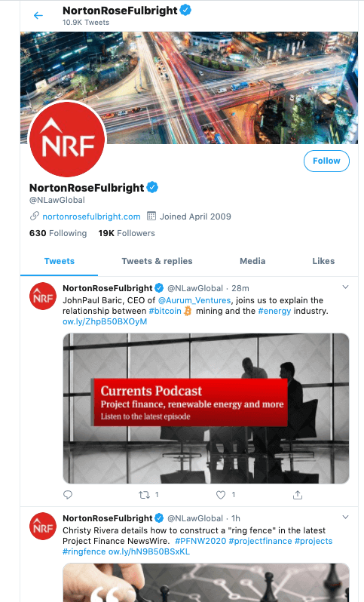Click the #bitcoin hashtag
Screen dimensions: 364x602
(x=165, y=311)
